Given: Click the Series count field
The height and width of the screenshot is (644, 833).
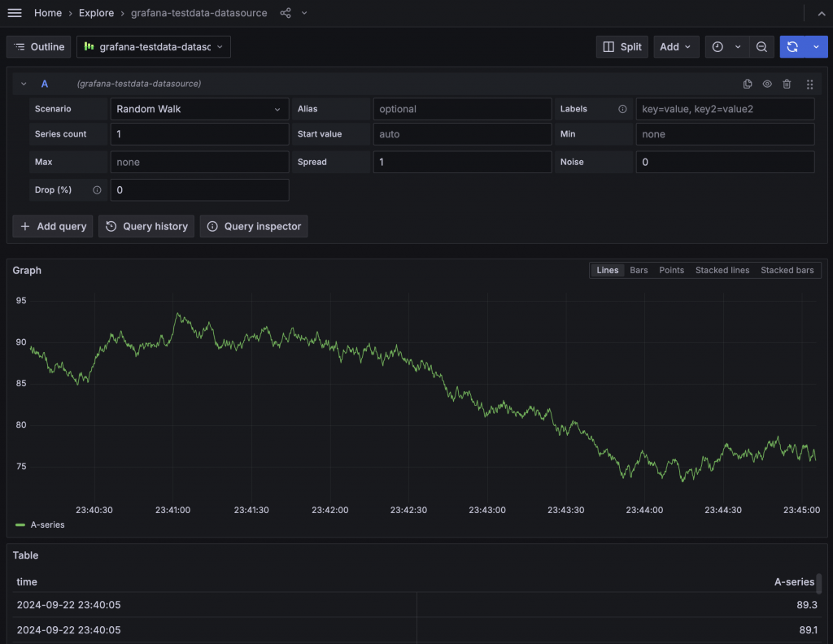Looking at the screenshot, I should [x=200, y=134].
